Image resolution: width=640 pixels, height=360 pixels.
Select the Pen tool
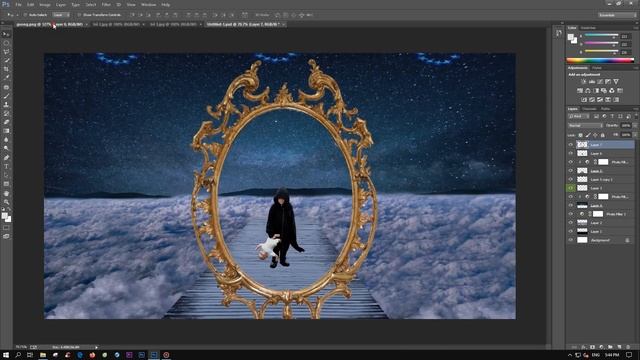pos(6,158)
